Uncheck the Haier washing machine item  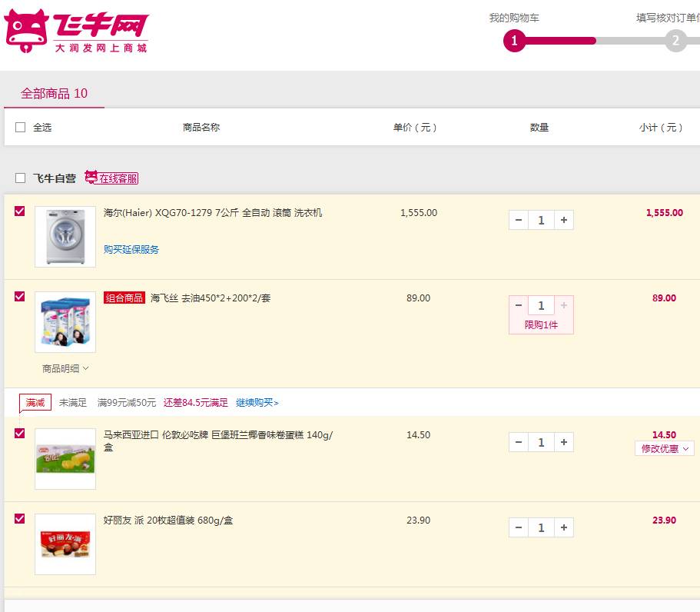click(x=20, y=211)
